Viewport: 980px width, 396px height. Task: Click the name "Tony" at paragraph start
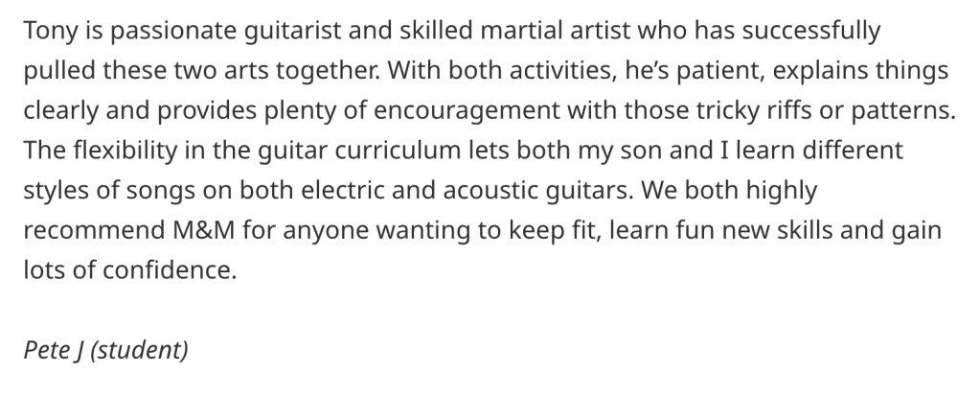click(49, 31)
